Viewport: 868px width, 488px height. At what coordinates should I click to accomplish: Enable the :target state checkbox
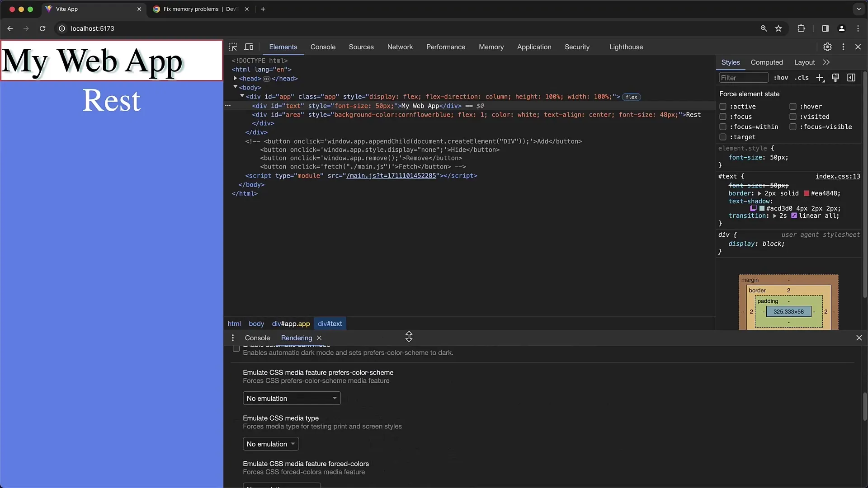click(x=723, y=137)
